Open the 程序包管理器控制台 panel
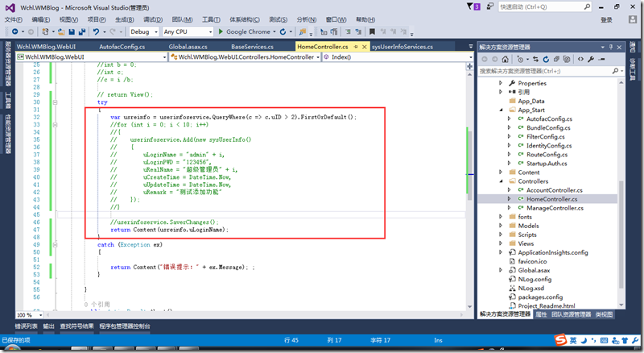The image size is (644, 353). [x=125, y=326]
